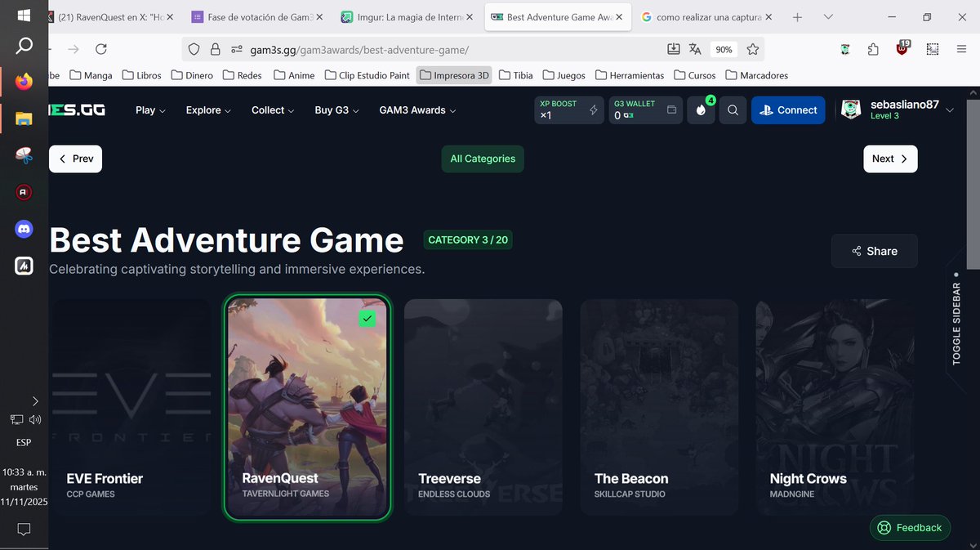Select the Treeverse card

point(483,407)
